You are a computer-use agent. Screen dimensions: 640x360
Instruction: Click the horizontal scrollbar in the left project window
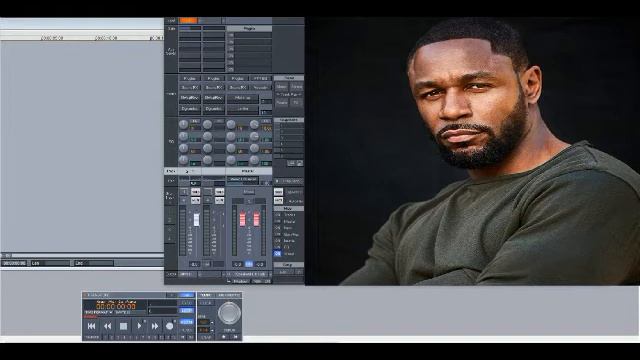pos(82,256)
